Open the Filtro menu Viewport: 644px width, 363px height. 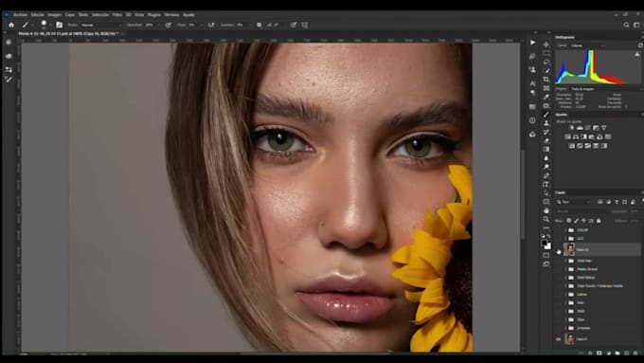[117, 15]
